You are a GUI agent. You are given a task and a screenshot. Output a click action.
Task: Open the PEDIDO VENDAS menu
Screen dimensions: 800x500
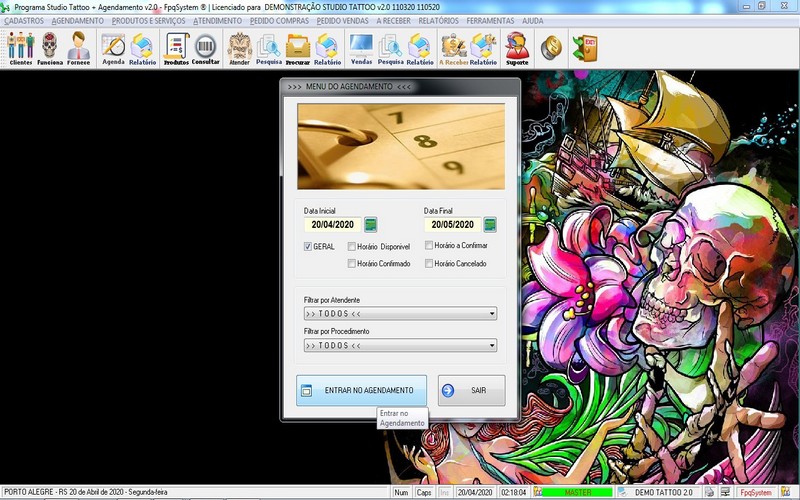(x=342, y=21)
